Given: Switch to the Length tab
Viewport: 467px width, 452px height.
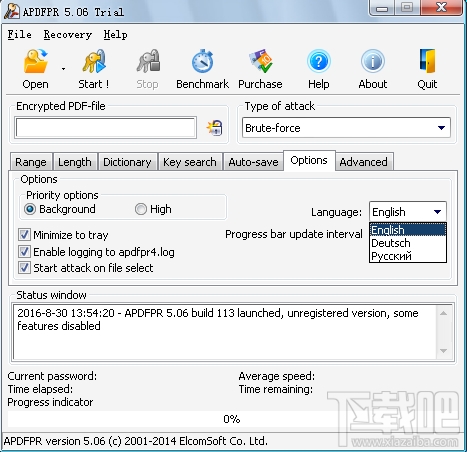Looking at the screenshot, I should click(x=75, y=162).
